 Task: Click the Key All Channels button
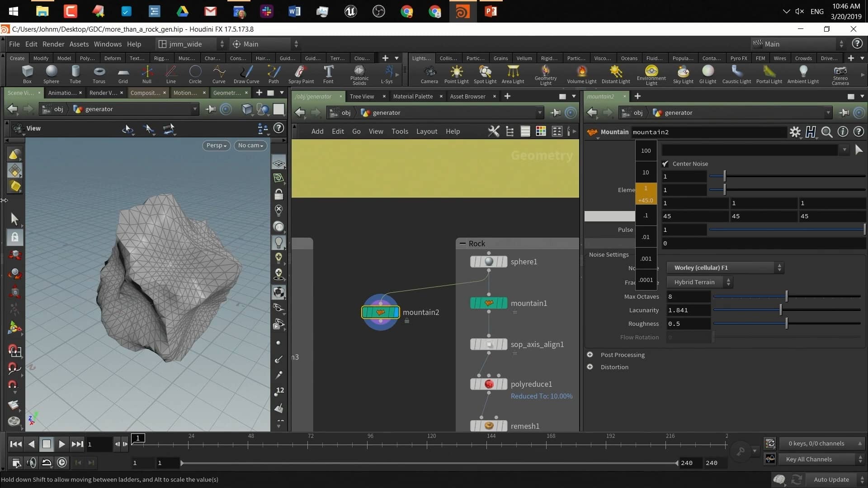818,459
